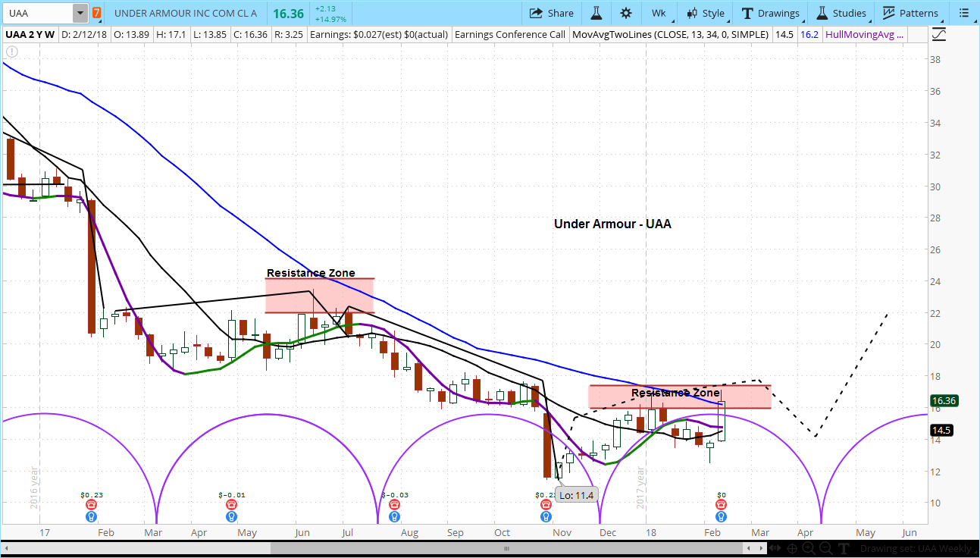980x558 pixels.
Task: Click the HullMovingAvg study label
Action: point(863,34)
